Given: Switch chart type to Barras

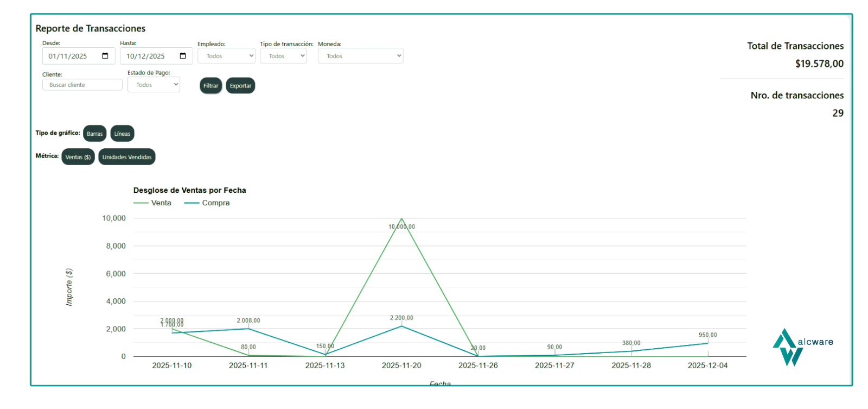Looking at the screenshot, I should click(94, 134).
